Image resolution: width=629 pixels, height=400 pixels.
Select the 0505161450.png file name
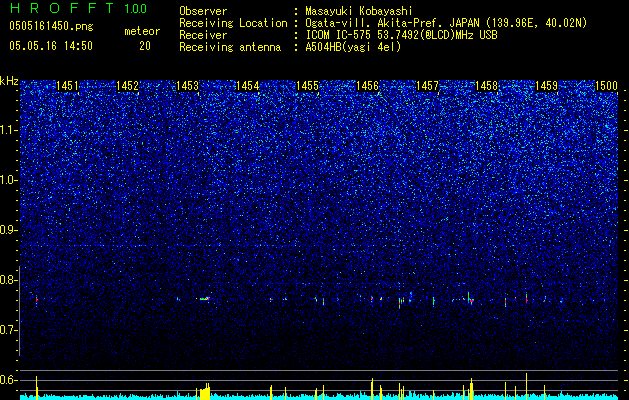point(51,27)
